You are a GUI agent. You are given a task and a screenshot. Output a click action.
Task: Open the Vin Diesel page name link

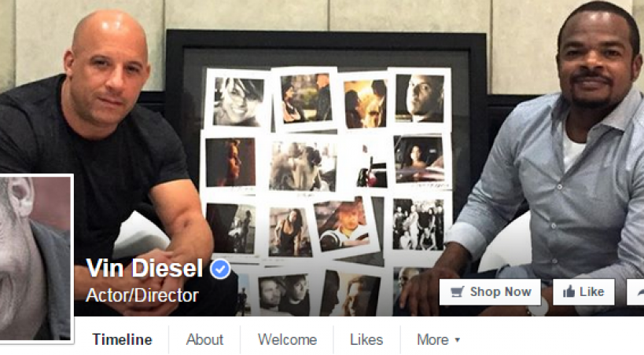point(145,269)
